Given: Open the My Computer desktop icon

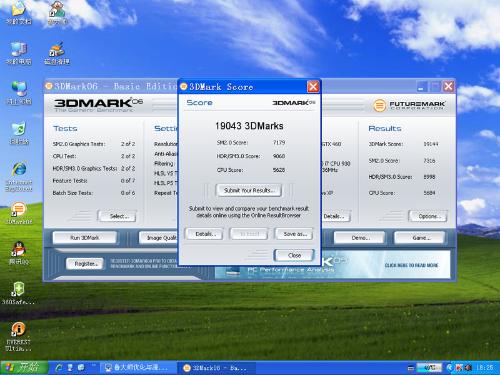Looking at the screenshot, I should coord(19,53).
